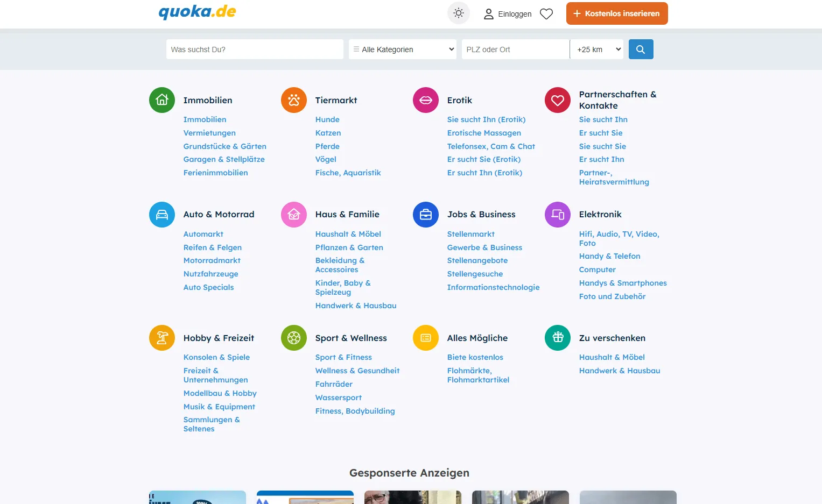Click the yellow Alles Mögliche icon

pos(426,338)
